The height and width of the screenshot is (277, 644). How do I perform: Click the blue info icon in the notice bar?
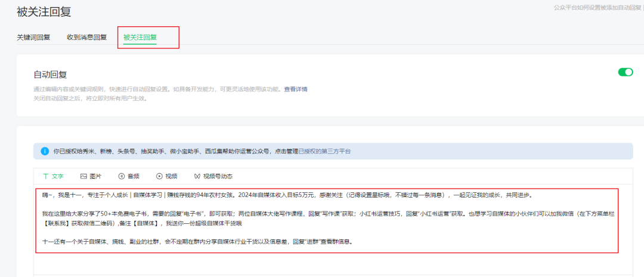click(45, 151)
